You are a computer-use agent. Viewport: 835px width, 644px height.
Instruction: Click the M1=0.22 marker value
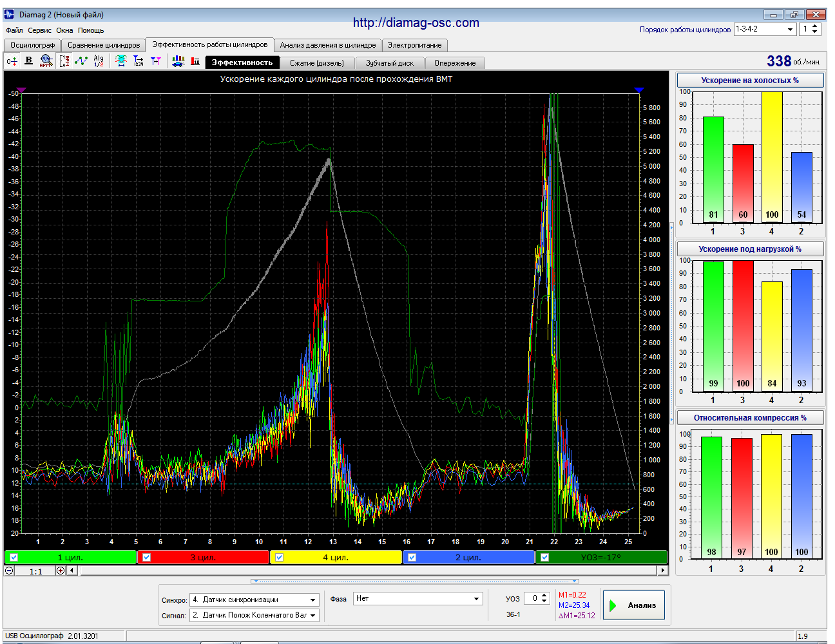click(x=572, y=595)
